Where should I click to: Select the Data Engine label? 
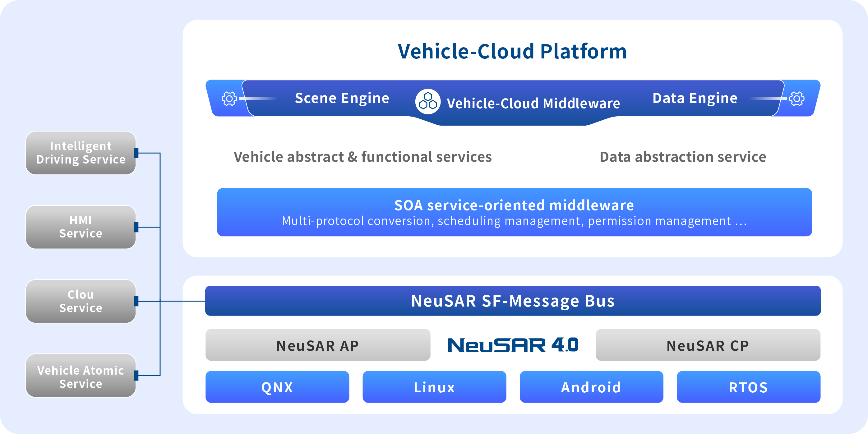[695, 98]
